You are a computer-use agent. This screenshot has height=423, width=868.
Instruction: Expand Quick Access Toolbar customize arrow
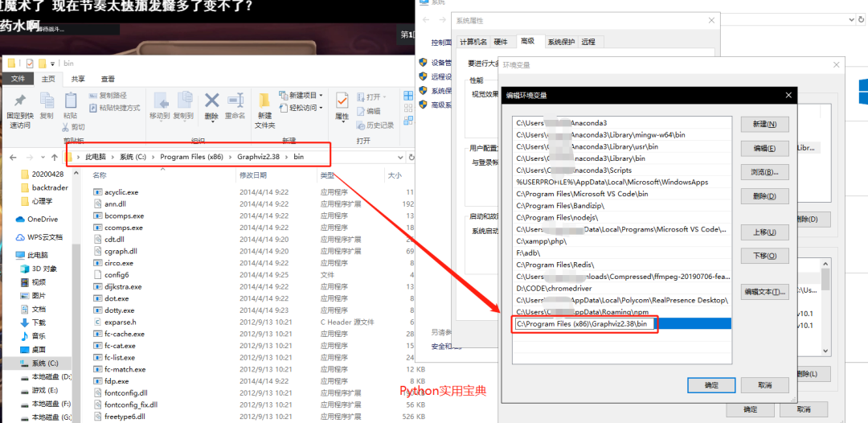click(x=52, y=64)
